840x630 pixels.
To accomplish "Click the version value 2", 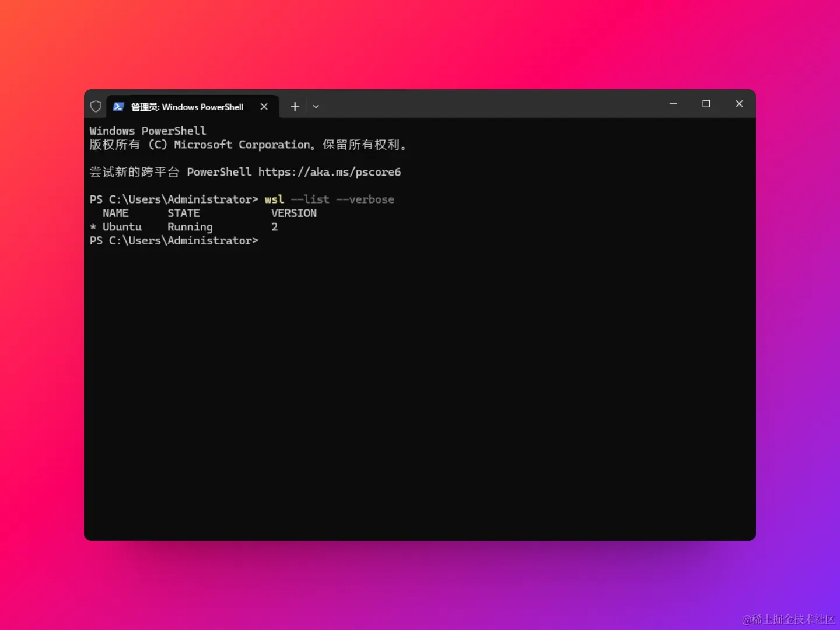I will [275, 227].
